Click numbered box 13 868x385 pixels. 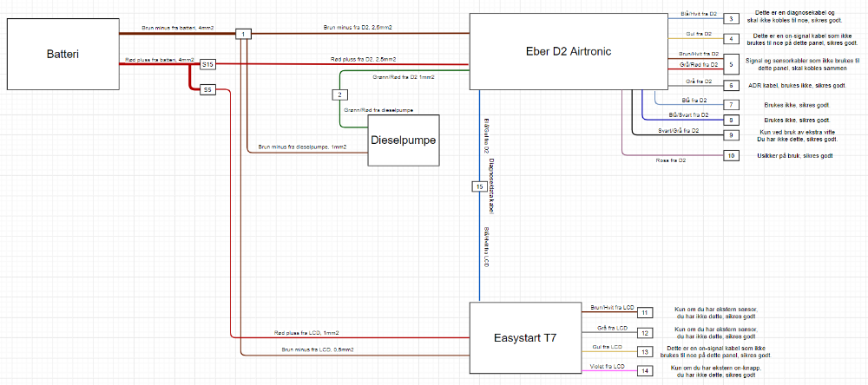645,352
